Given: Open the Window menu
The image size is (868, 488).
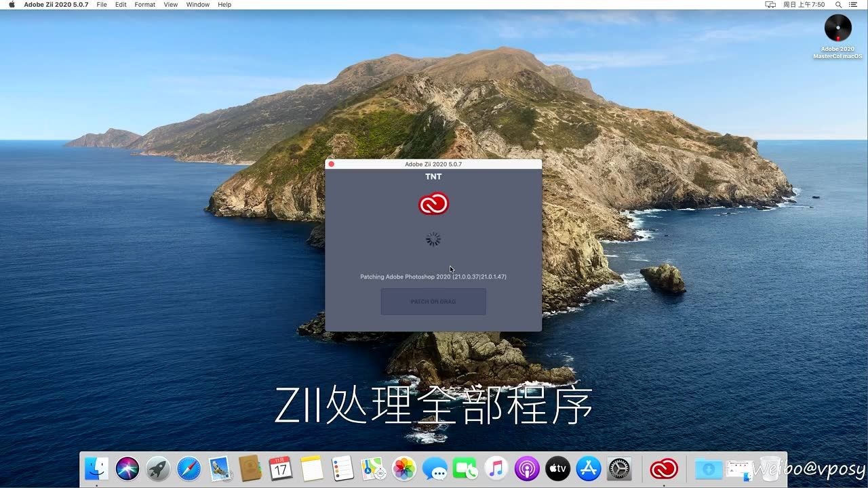Looking at the screenshot, I should pyautogui.click(x=197, y=5).
